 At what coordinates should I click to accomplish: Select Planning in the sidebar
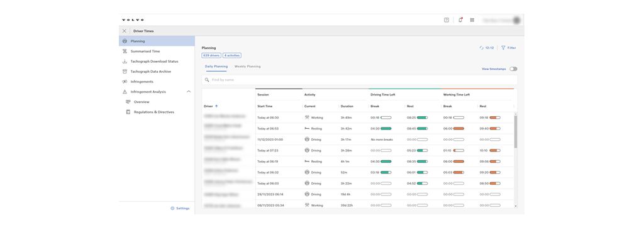(x=157, y=41)
